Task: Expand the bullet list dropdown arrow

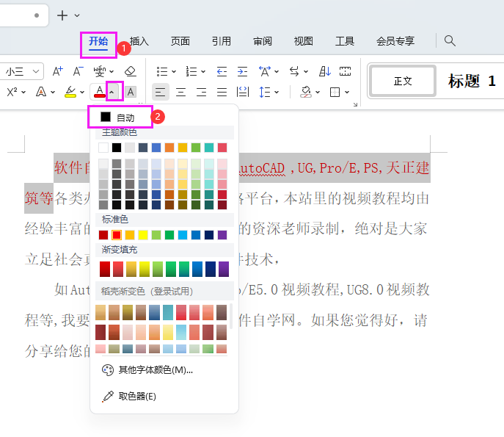Action: click(174, 71)
